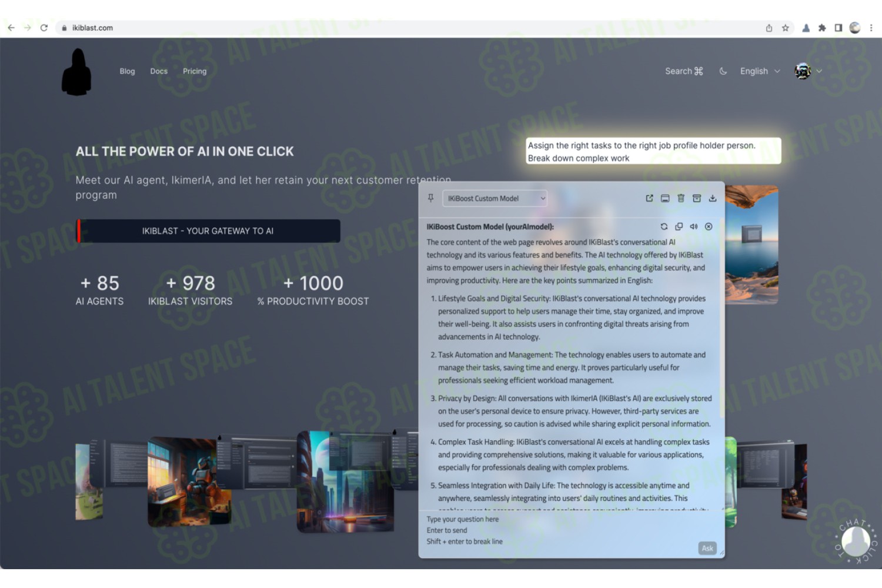Open the browser extensions puzzle icon
The height and width of the screenshot is (588, 882).
(822, 28)
